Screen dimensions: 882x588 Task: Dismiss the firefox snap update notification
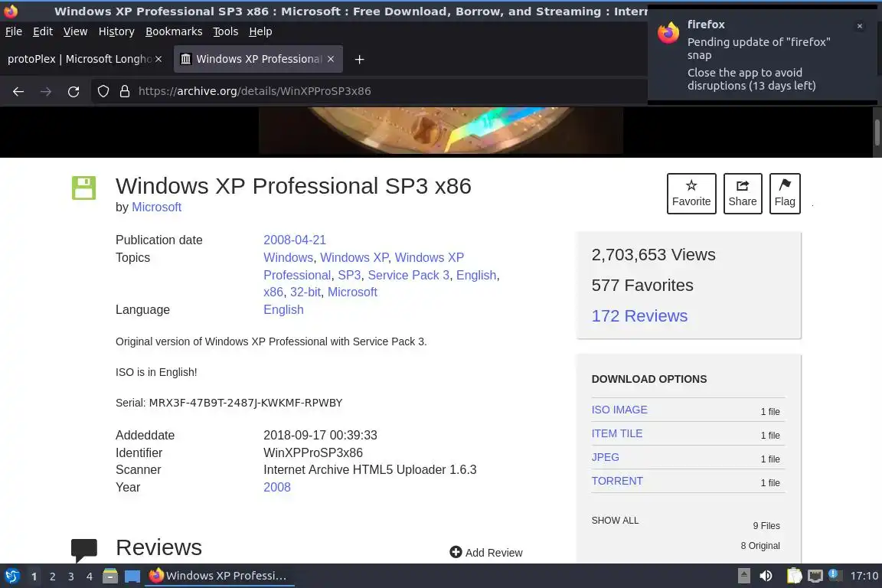click(x=860, y=26)
